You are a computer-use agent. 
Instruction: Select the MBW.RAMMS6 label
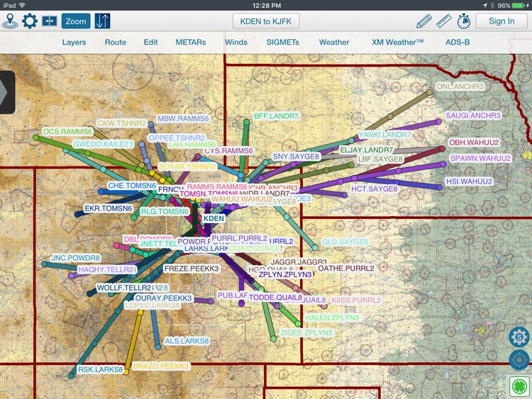coord(183,118)
